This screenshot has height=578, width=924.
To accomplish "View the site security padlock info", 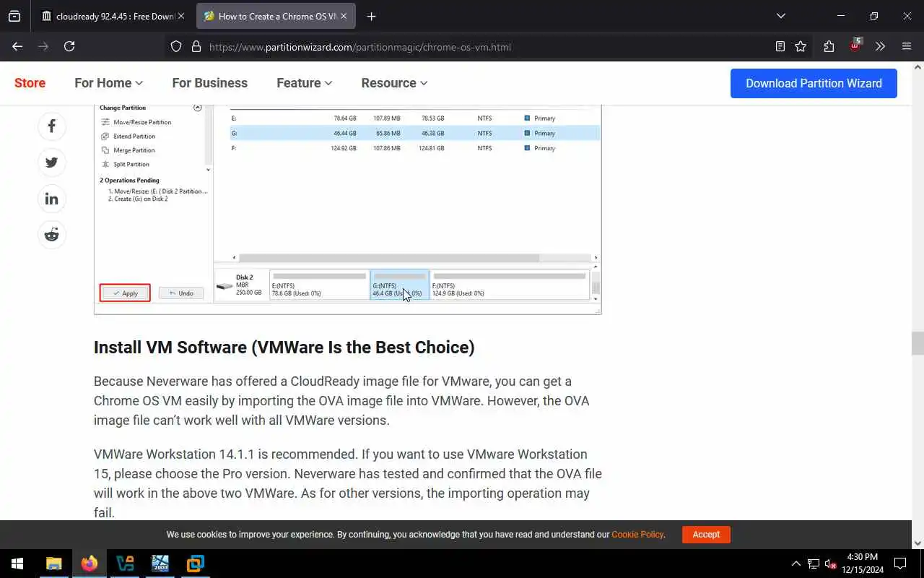I will (x=196, y=46).
